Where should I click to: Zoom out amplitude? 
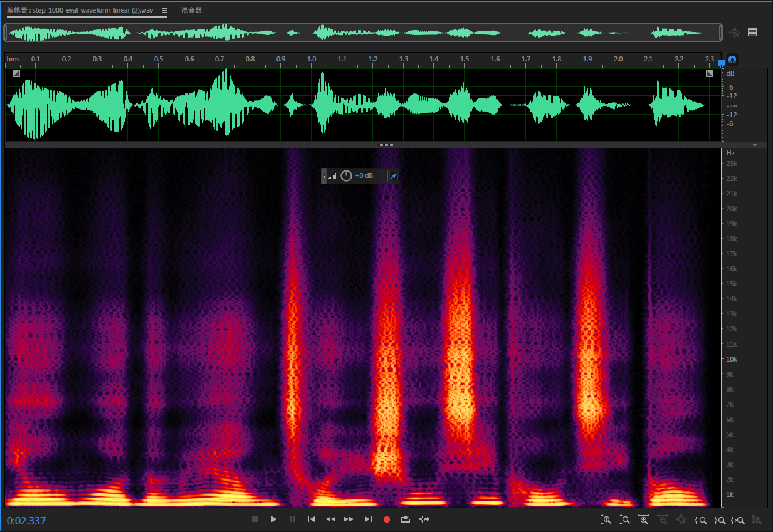pos(624,519)
